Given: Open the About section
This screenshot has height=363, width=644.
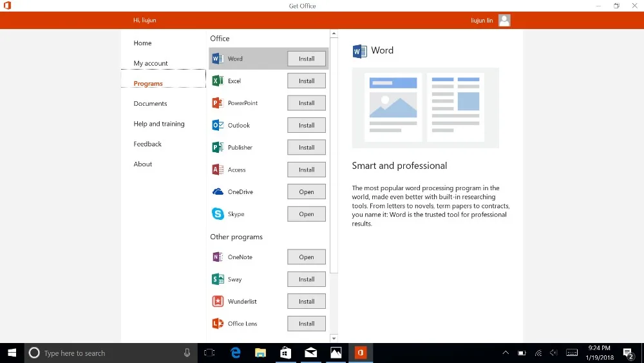Looking at the screenshot, I should [x=142, y=164].
